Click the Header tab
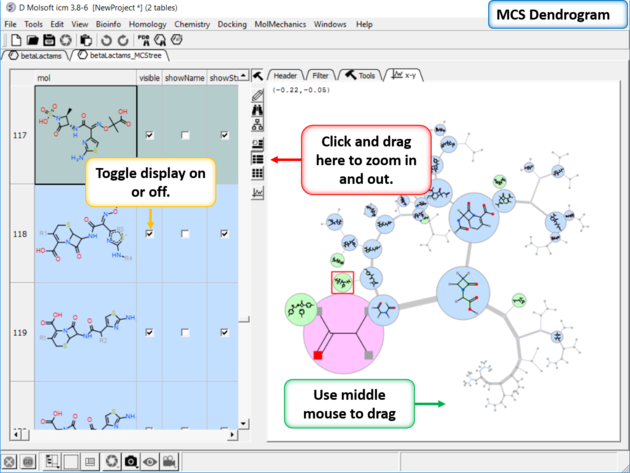The image size is (630, 473). point(284,75)
